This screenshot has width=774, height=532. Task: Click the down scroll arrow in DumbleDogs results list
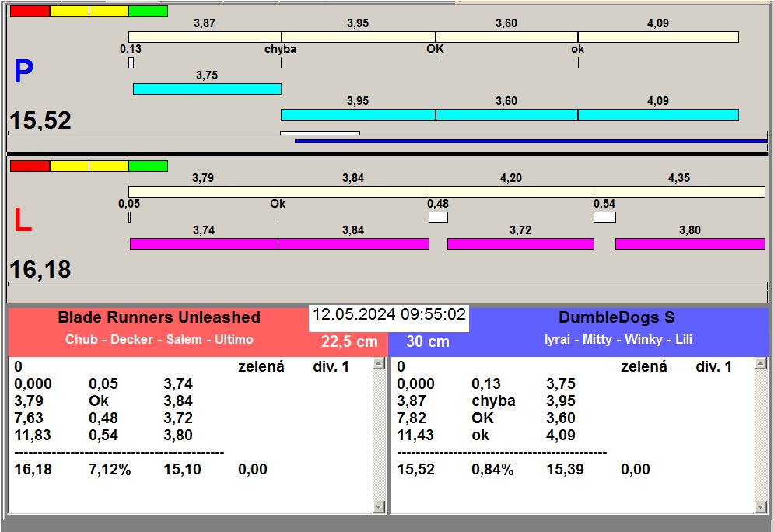tap(761, 507)
